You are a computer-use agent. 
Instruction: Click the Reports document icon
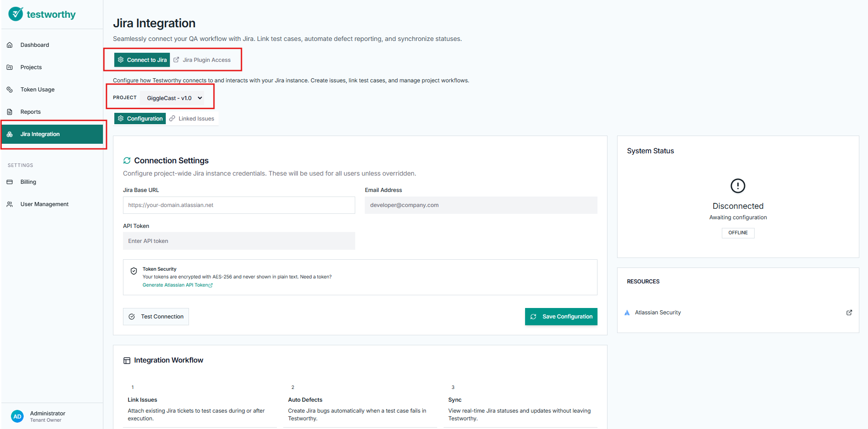point(10,112)
